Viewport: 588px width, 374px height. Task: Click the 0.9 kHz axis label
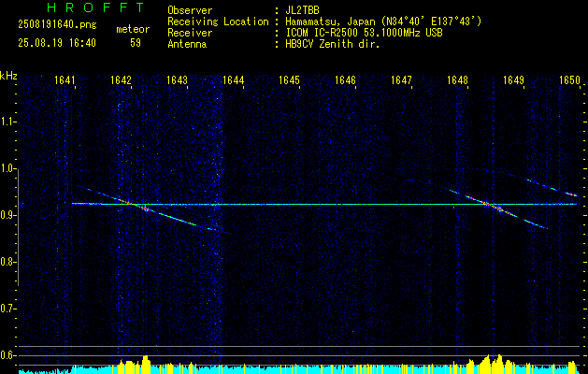tap(7, 215)
